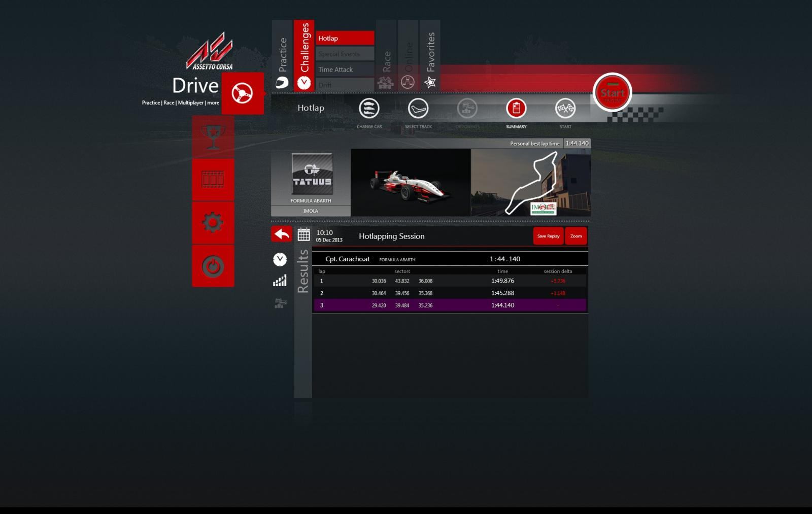Select the Special Events option
812x514 pixels.
[345, 54]
